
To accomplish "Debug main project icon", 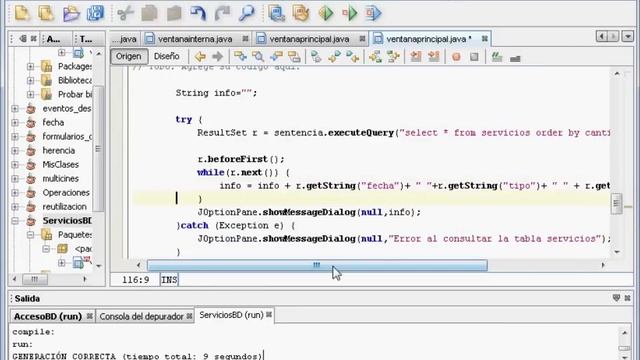I will click(349, 13).
